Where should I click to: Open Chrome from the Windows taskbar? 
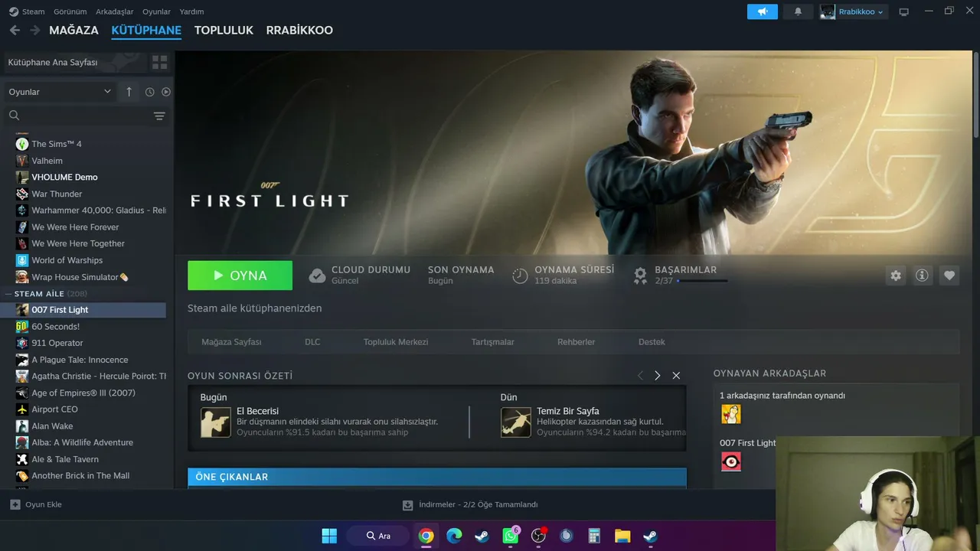point(426,536)
